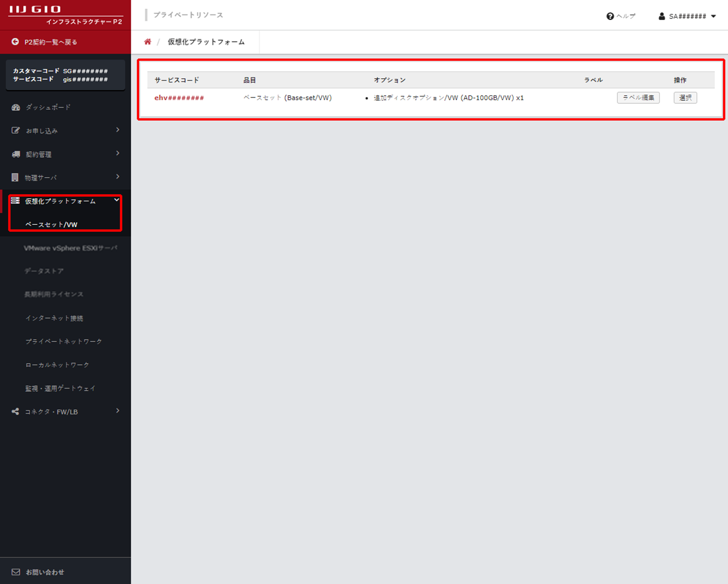Click the IIJ GIO logo
728x584 pixels.
[x=35, y=9]
